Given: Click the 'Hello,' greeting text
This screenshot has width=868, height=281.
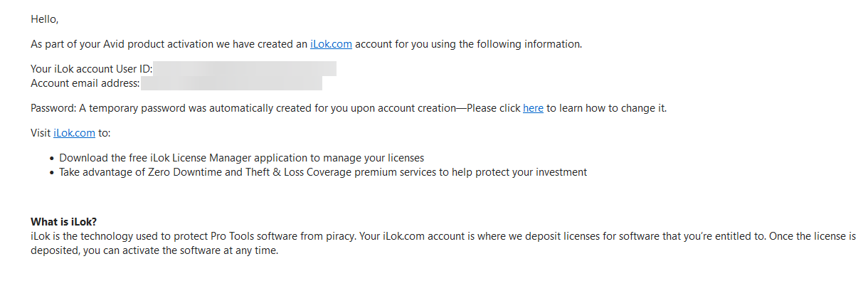Looking at the screenshot, I should click(x=45, y=19).
